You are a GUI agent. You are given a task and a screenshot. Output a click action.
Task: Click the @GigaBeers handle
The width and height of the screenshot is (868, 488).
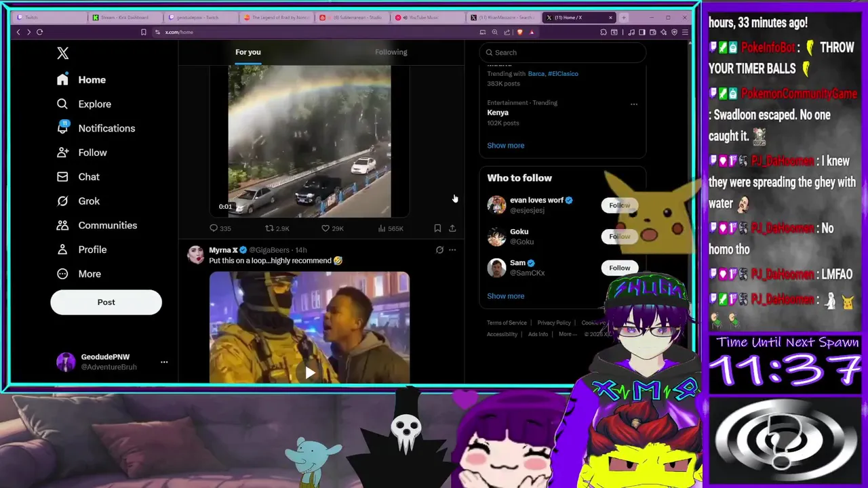coord(269,250)
